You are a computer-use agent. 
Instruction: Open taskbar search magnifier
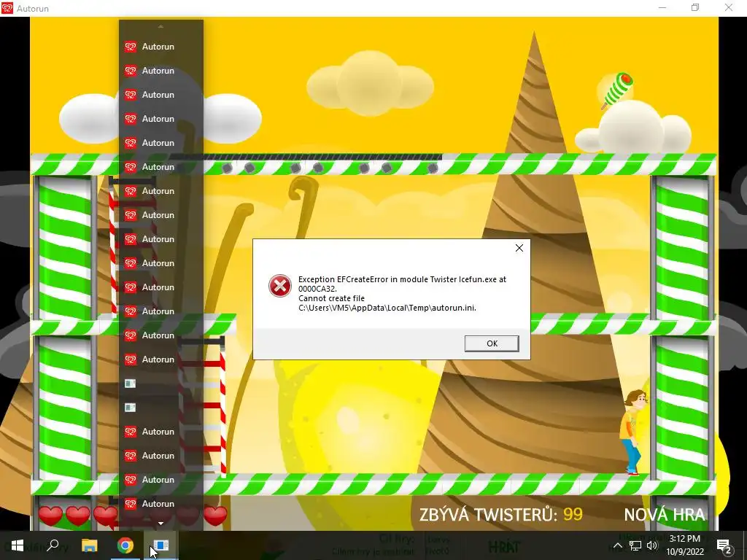(53, 545)
